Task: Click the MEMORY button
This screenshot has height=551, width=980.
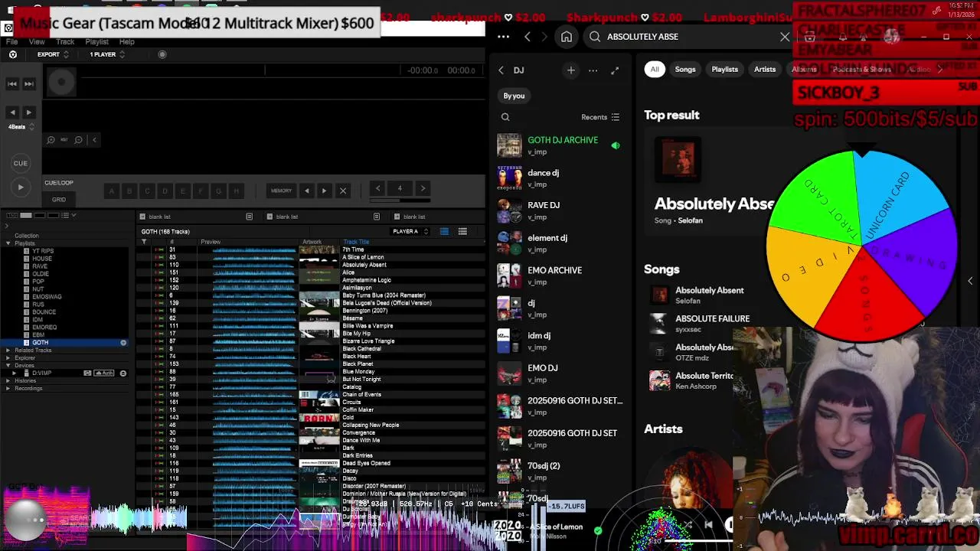Action: point(281,191)
